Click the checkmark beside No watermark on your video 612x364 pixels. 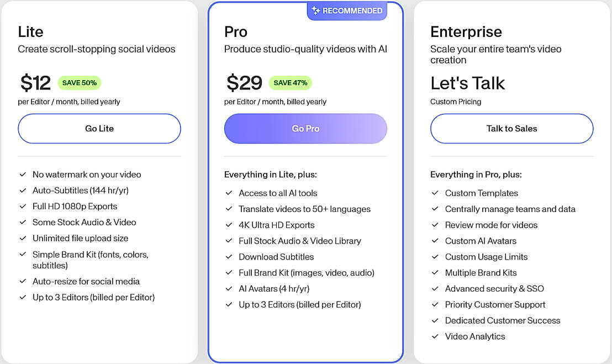[23, 175]
